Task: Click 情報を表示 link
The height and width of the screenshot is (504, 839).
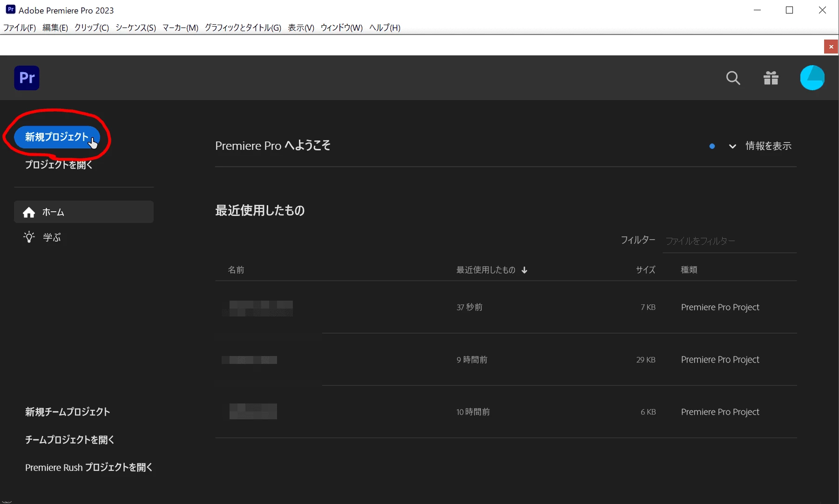Action: (x=768, y=146)
